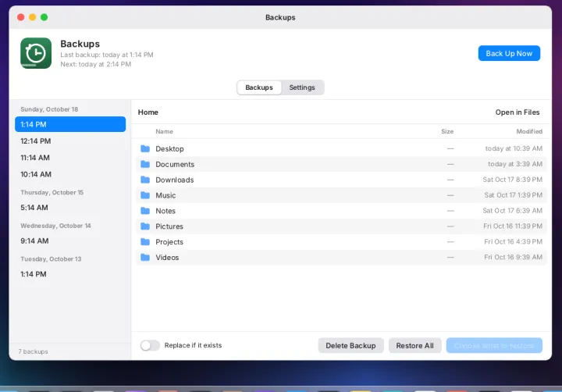Image resolution: width=562 pixels, height=392 pixels.
Task: Click the today at 10:39 AM date
Action: 514,148
